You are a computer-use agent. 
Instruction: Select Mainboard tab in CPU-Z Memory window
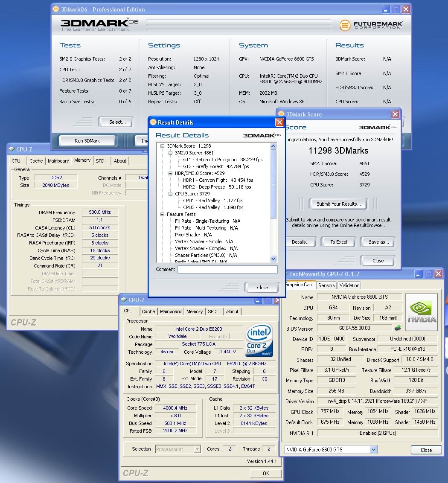tap(58, 161)
